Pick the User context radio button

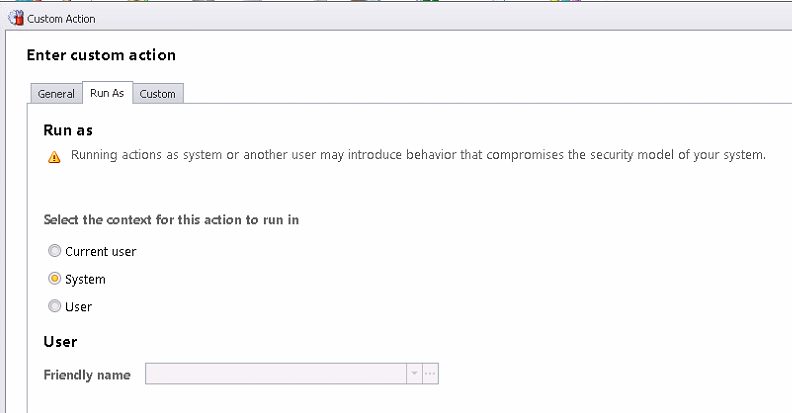[54, 305]
